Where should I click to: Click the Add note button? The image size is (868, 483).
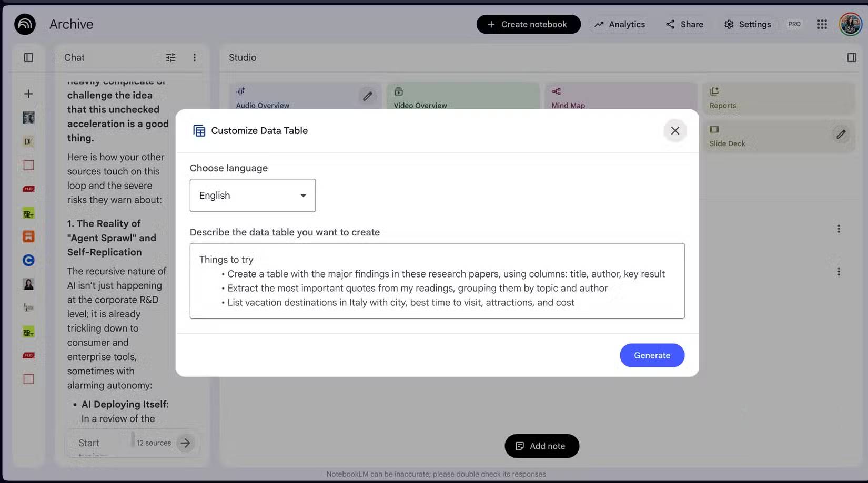541,446
